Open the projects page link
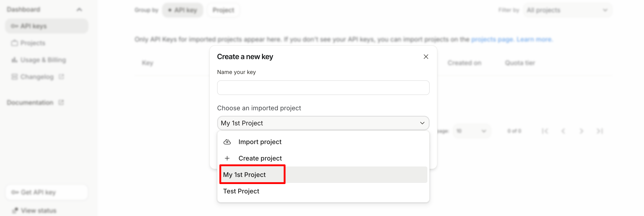The height and width of the screenshot is (216, 644). pos(492,40)
